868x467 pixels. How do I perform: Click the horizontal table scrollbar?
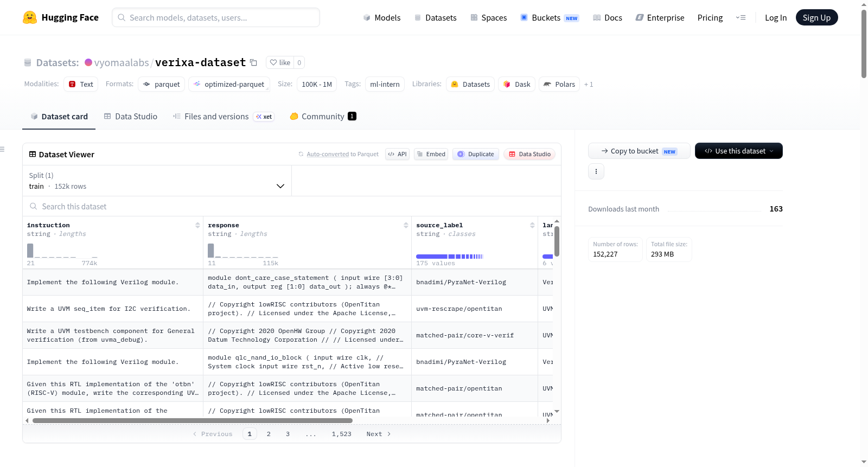193,420
